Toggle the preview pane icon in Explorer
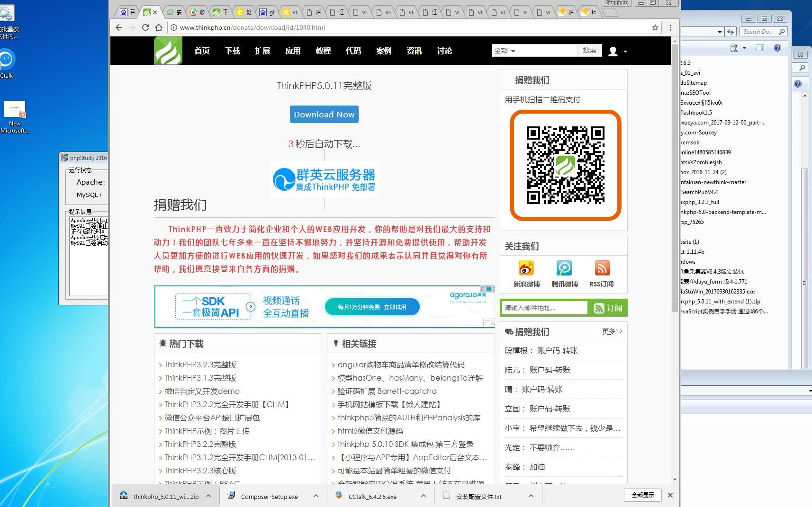 click(760, 48)
